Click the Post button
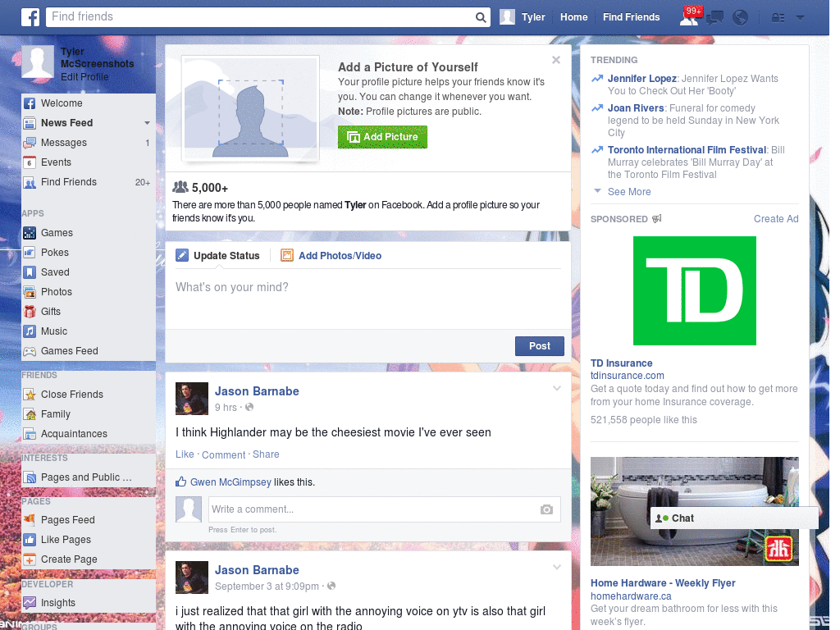 pos(540,346)
